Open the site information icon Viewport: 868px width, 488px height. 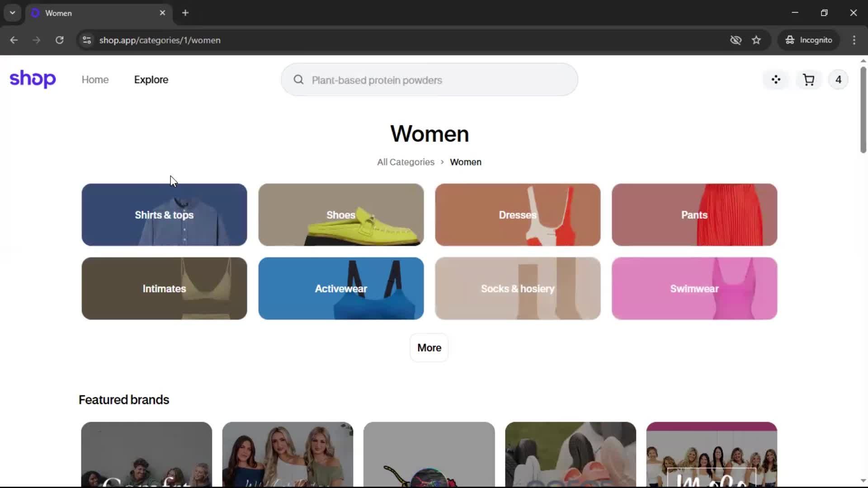click(87, 40)
